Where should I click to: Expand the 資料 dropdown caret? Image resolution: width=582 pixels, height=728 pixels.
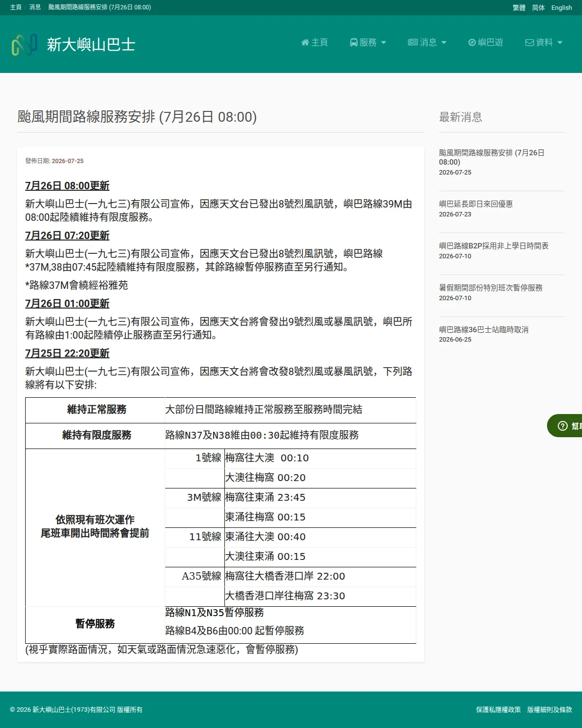pos(560,42)
